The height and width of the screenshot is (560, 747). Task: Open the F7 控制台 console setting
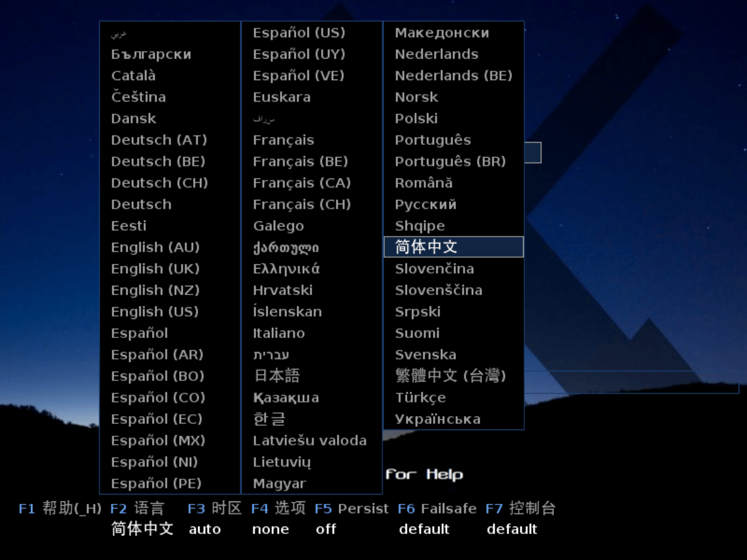click(x=520, y=508)
